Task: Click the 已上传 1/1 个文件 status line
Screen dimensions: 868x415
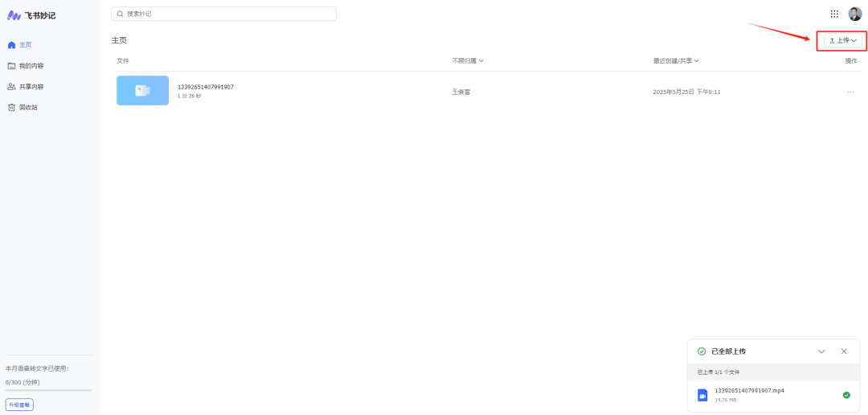Action: tap(719, 372)
